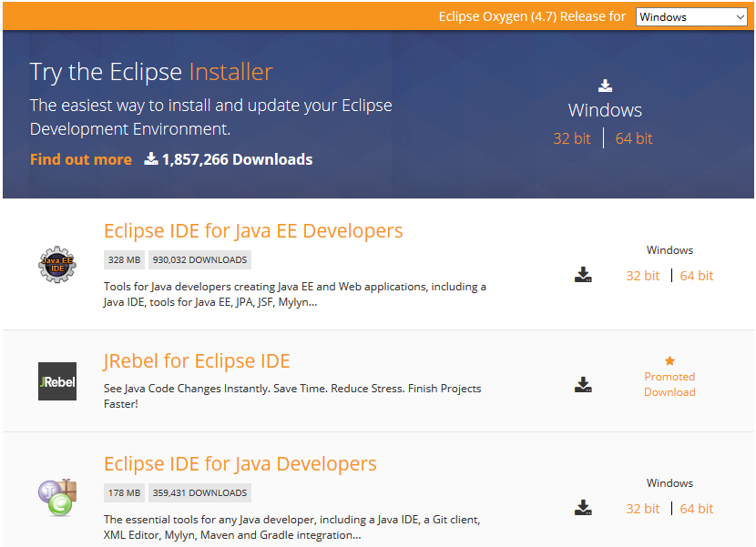Open Eclipse IDE for Java EE Developers title
The height and width of the screenshot is (547, 756).
point(253,231)
